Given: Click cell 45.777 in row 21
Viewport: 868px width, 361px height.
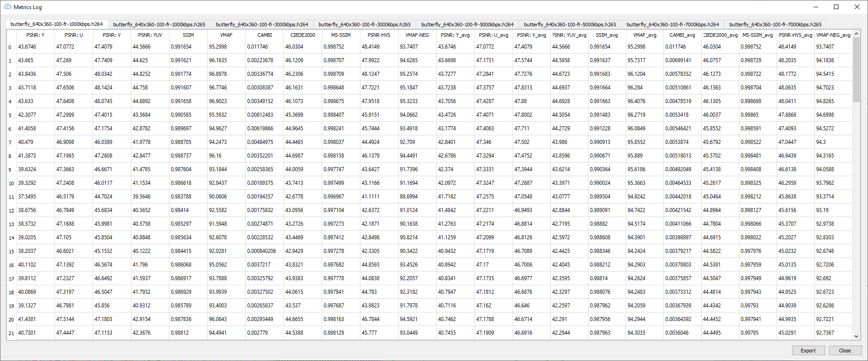Looking at the screenshot, I should [379, 333].
